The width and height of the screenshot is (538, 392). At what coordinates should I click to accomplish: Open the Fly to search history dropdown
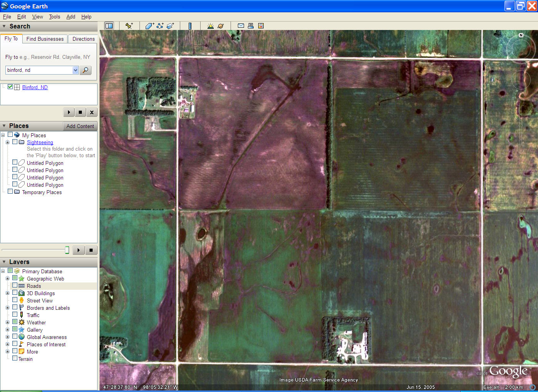coord(75,70)
